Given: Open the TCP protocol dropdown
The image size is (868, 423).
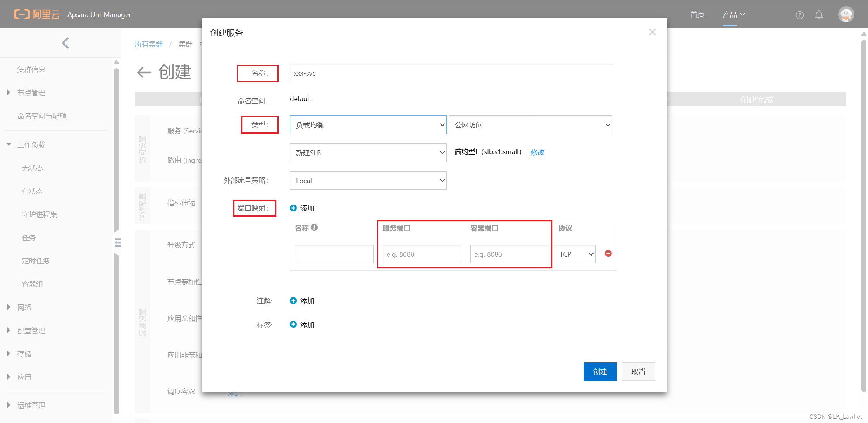Looking at the screenshot, I should coord(575,254).
